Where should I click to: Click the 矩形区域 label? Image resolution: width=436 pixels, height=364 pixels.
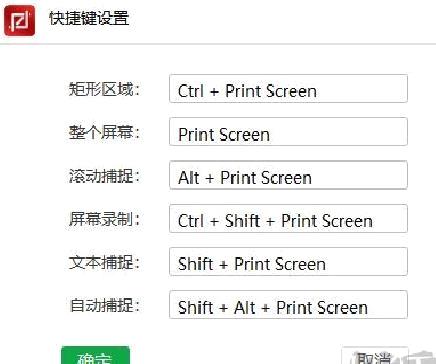point(104,89)
